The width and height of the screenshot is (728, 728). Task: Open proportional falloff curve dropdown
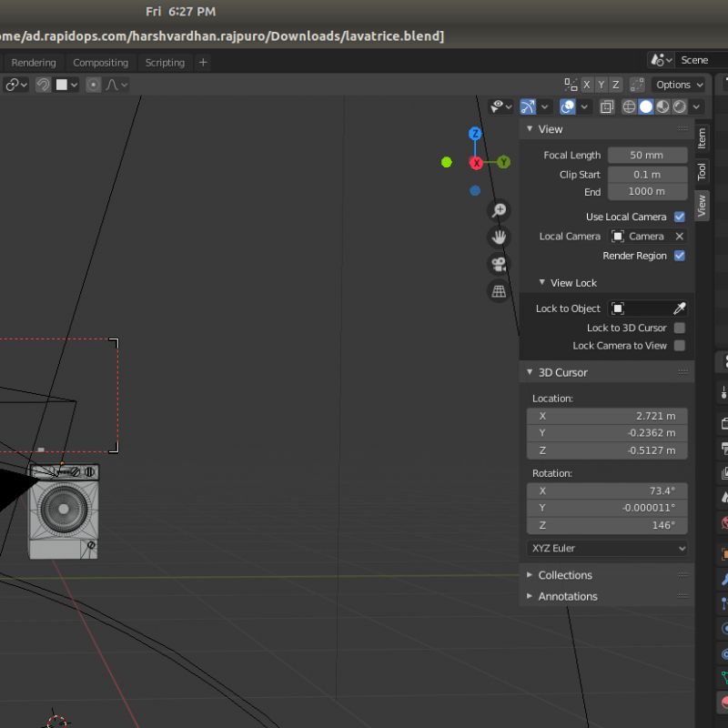coord(116,85)
